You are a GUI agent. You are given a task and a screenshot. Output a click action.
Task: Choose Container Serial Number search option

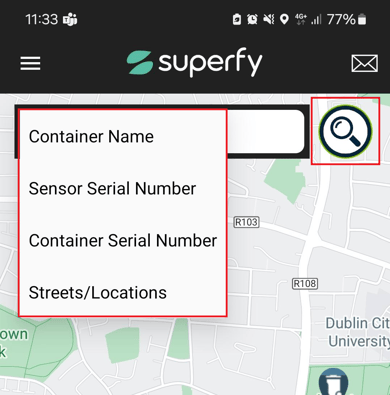(123, 240)
